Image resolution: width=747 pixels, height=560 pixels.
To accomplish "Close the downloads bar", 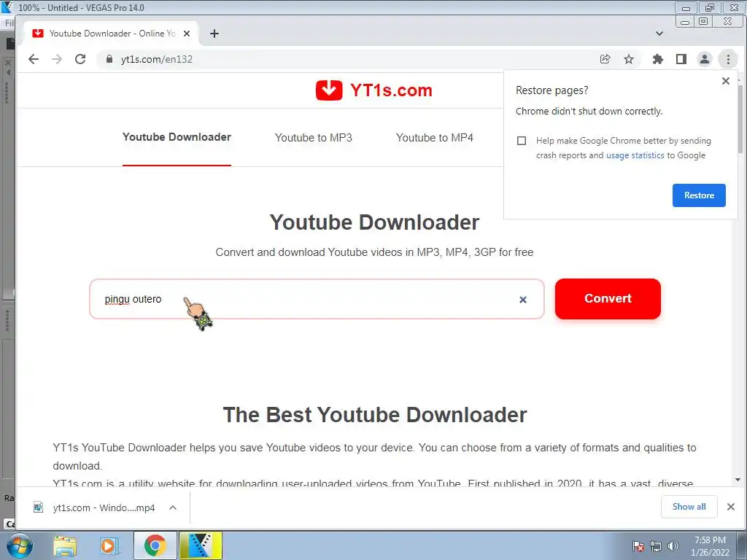I will pos(731,507).
